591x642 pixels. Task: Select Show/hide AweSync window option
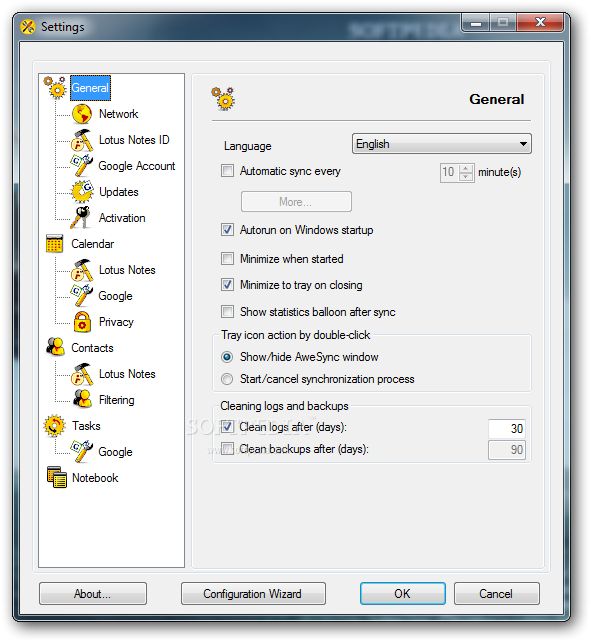click(227, 357)
